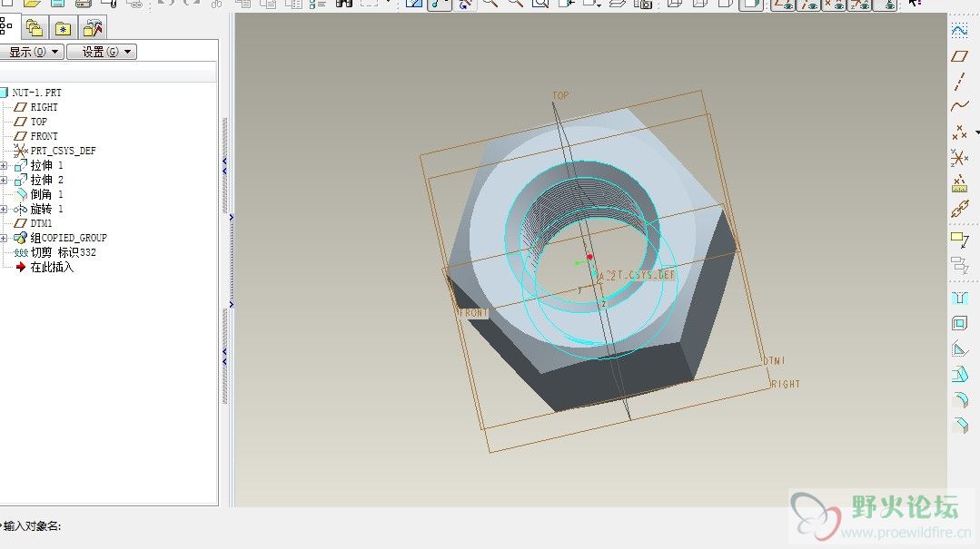980x549 pixels.
Task: Toggle coordinate systems visibility
Action: click(x=859, y=5)
